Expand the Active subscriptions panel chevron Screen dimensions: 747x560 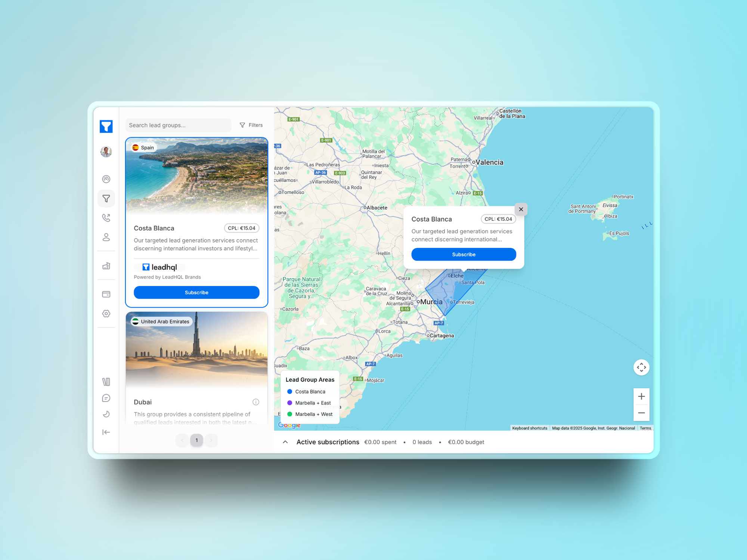tap(285, 442)
